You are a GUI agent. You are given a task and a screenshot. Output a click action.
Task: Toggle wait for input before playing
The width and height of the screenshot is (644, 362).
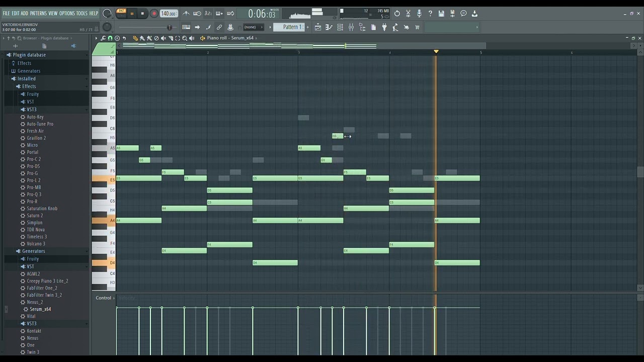197,14
